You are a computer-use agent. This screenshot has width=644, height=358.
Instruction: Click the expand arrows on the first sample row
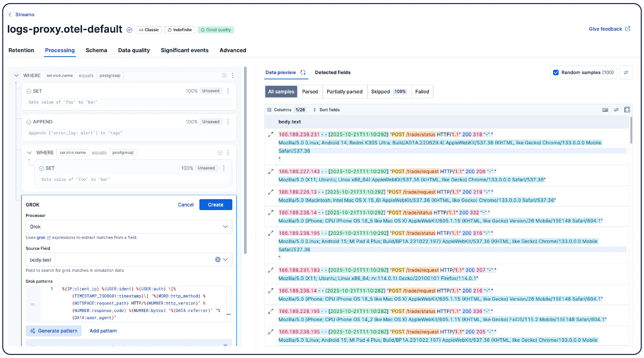pos(271,134)
